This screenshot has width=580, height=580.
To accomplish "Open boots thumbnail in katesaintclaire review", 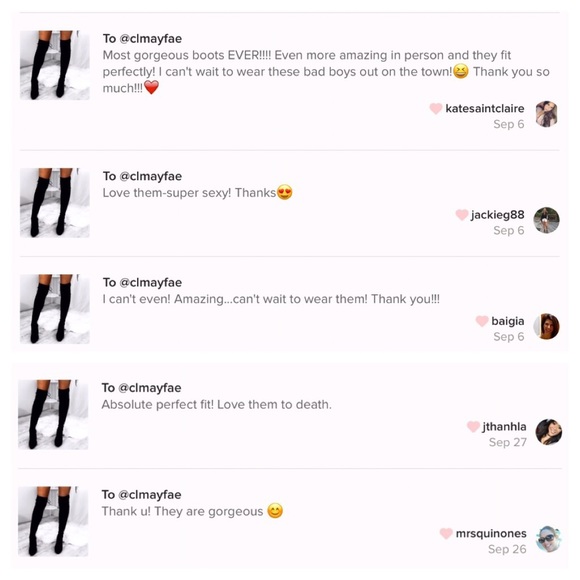I will coord(55,65).
